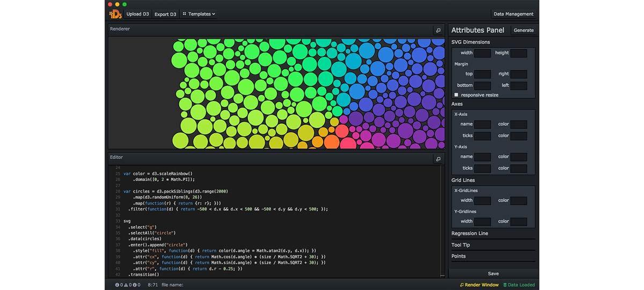Click the rendered circle pack visualization
644x290 pixels.
308,93
